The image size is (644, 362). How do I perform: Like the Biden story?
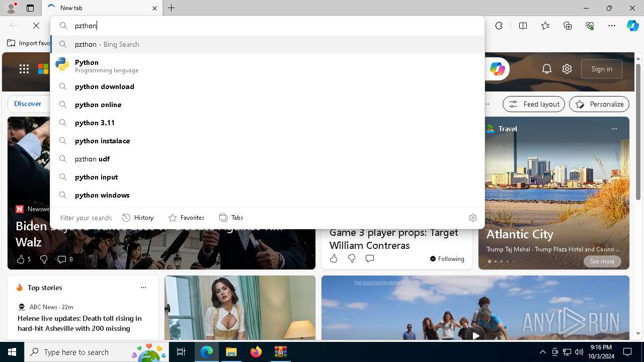21,259
